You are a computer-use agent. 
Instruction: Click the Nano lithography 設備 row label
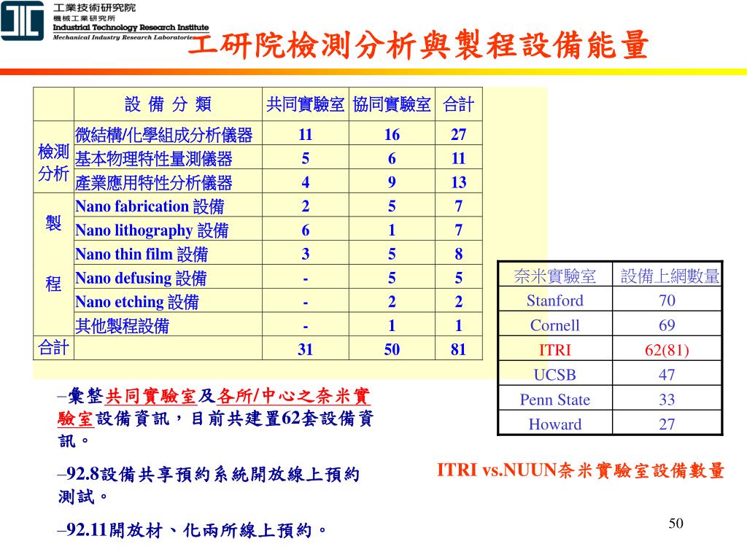(x=152, y=230)
